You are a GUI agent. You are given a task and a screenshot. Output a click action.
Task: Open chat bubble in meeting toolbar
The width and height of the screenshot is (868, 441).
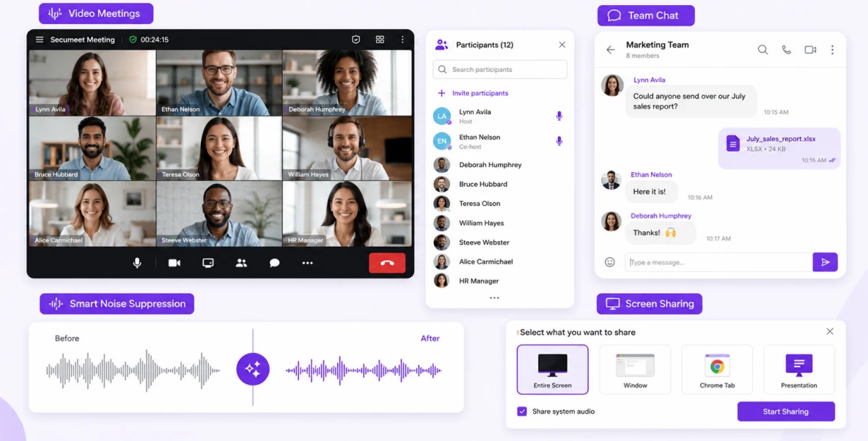pos(275,263)
